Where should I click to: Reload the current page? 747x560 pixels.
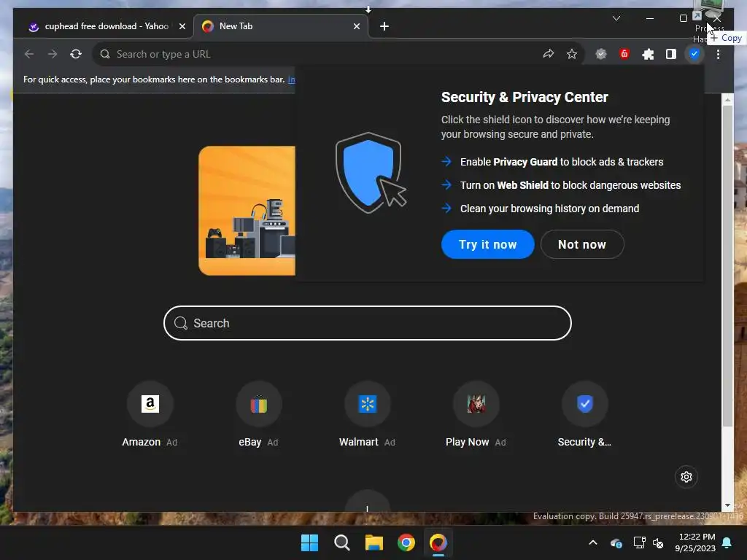click(x=76, y=54)
